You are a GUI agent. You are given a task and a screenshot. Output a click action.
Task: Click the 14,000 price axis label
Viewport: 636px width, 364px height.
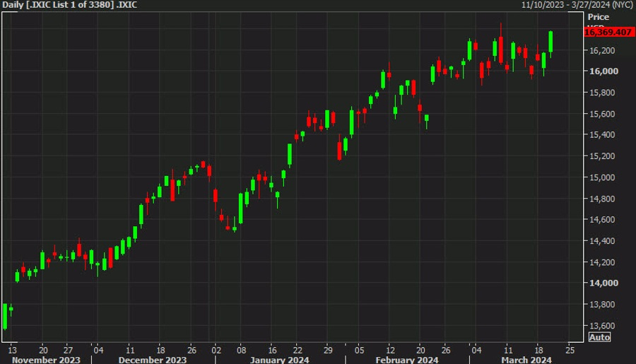pos(603,283)
